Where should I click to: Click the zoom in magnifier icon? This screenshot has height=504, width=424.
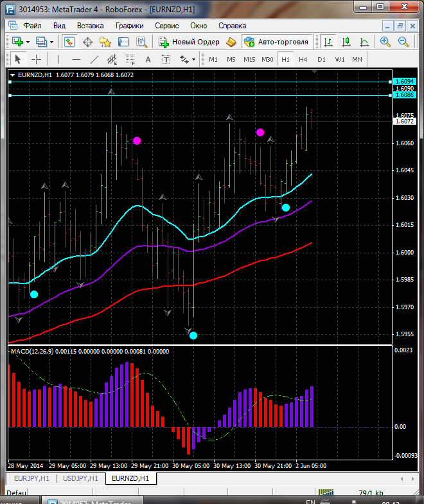[x=385, y=42]
